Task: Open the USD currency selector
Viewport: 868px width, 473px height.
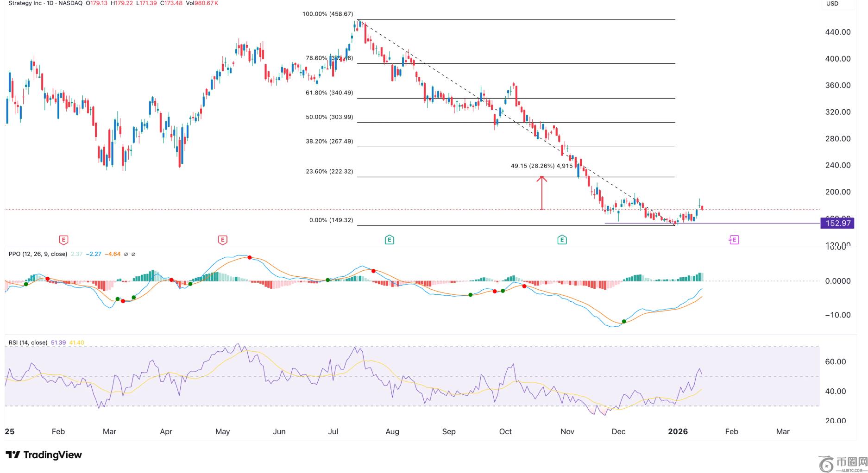Action: click(832, 4)
